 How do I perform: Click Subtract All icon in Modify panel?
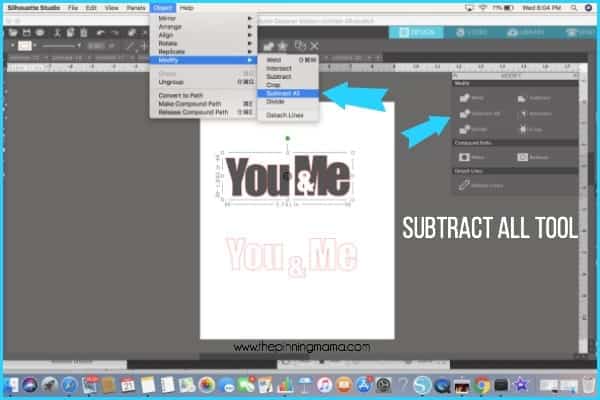465,114
